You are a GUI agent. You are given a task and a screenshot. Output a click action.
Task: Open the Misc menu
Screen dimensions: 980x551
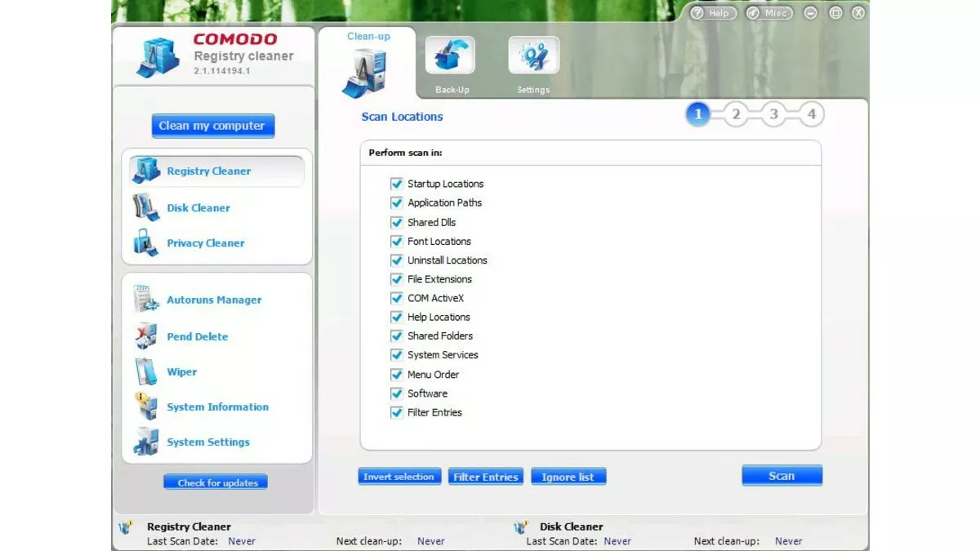(x=768, y=13)
